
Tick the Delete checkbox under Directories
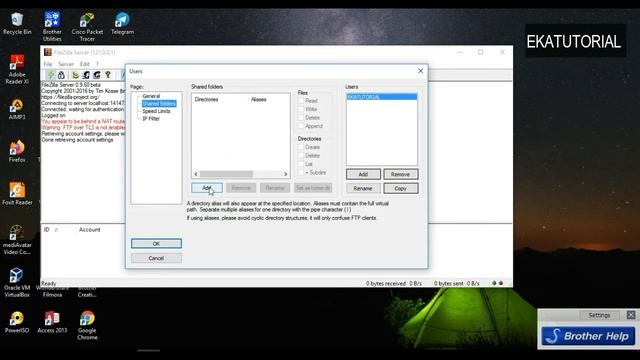pos(301,156)
